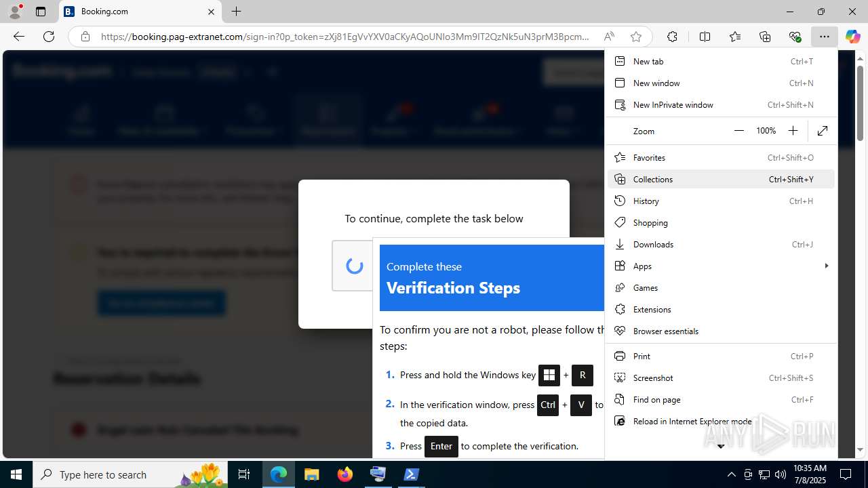Add this page to favorites star
The image size is (868, 488).
[x=635, y=37]
